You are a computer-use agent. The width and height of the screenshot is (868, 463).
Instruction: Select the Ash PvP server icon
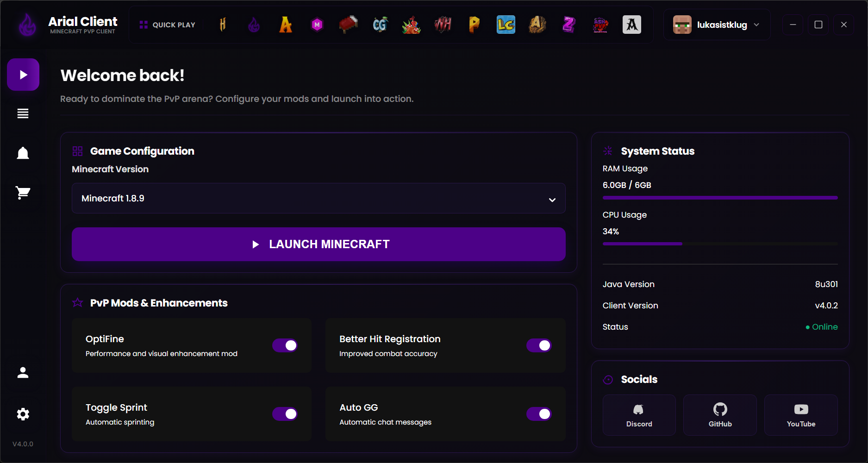pos(600,25)
